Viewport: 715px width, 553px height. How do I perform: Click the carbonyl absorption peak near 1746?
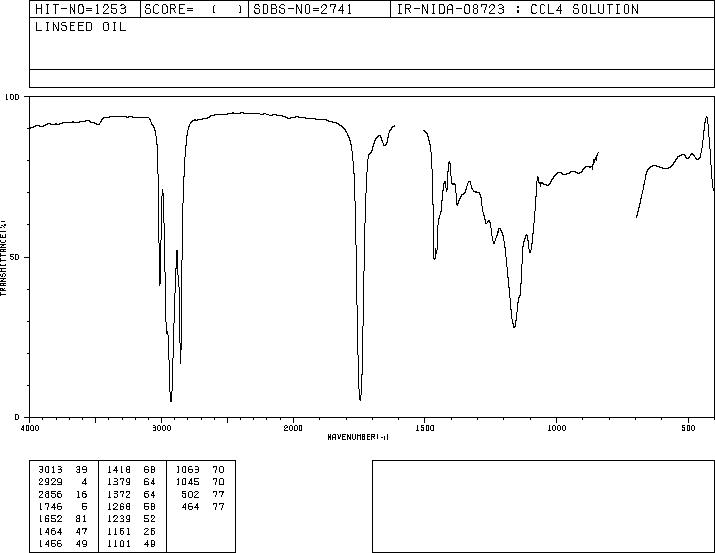[x=360, y=399]
